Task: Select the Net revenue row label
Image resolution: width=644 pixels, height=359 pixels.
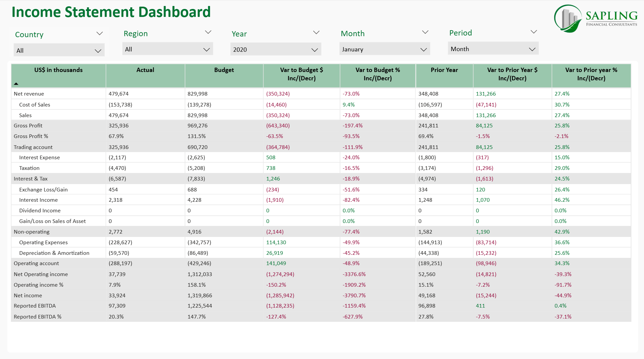Action: (29, 94)
